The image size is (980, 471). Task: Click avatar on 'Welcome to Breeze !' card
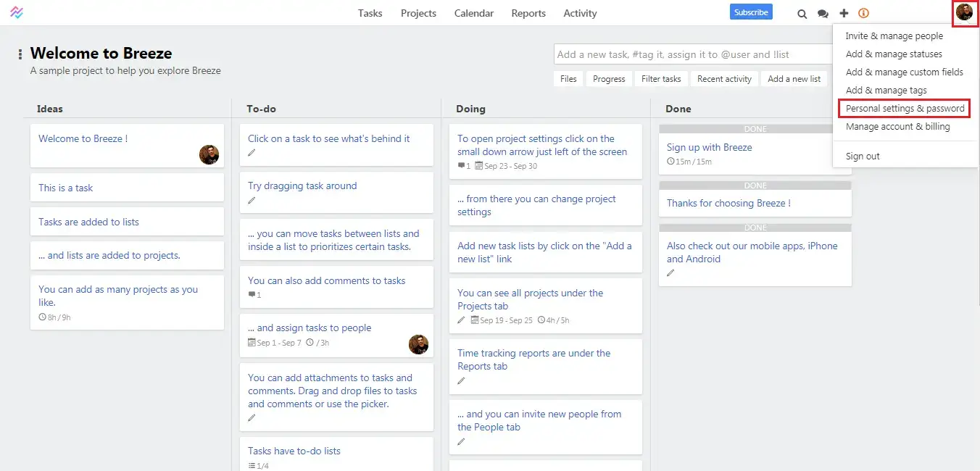(209, 154)
